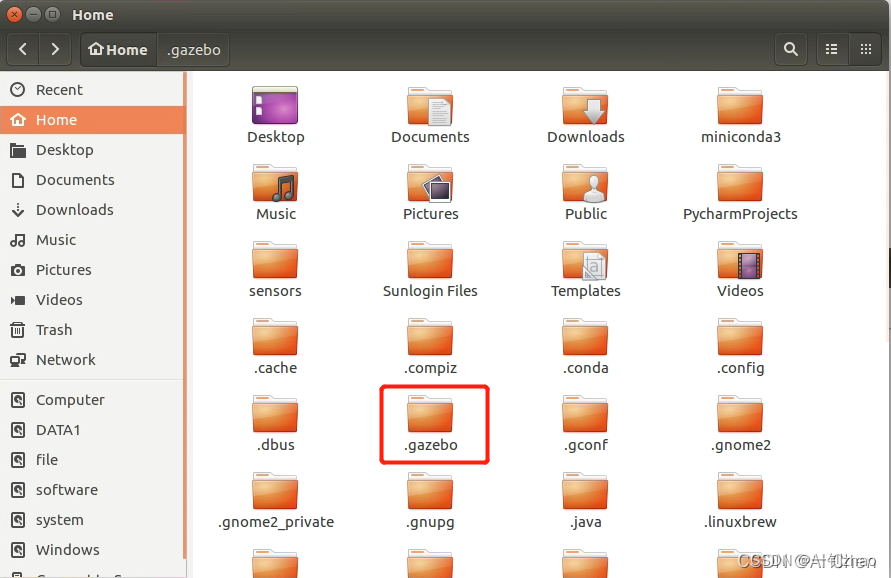Open Downloads in the sidebar
This screenshot has width=891, height=578.
[93, 210]
